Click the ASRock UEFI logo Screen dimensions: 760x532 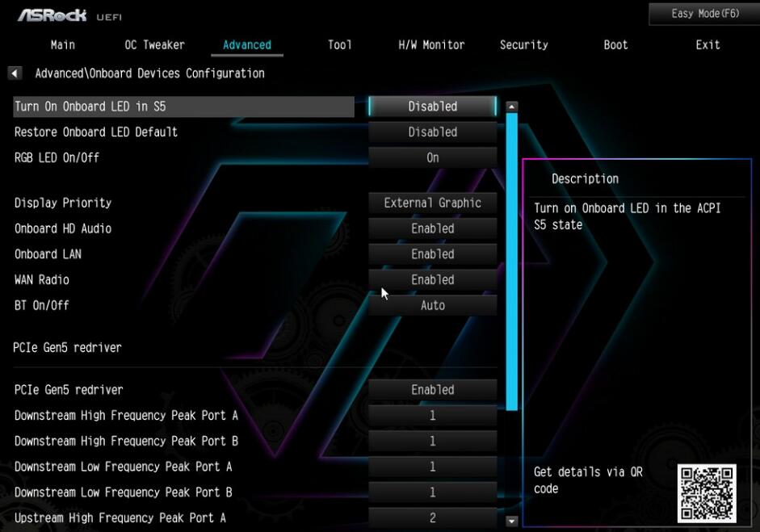pos(69,15)
